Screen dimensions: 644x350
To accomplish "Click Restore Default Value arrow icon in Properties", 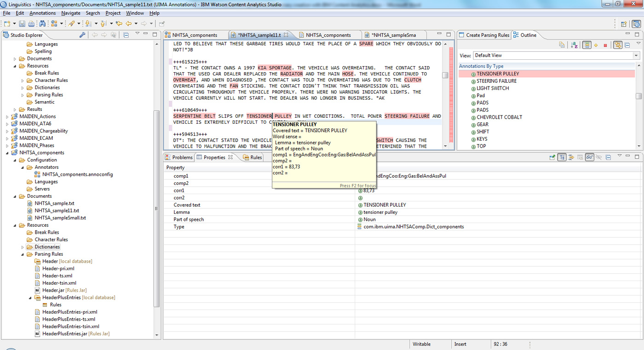I will pos(580,157).
